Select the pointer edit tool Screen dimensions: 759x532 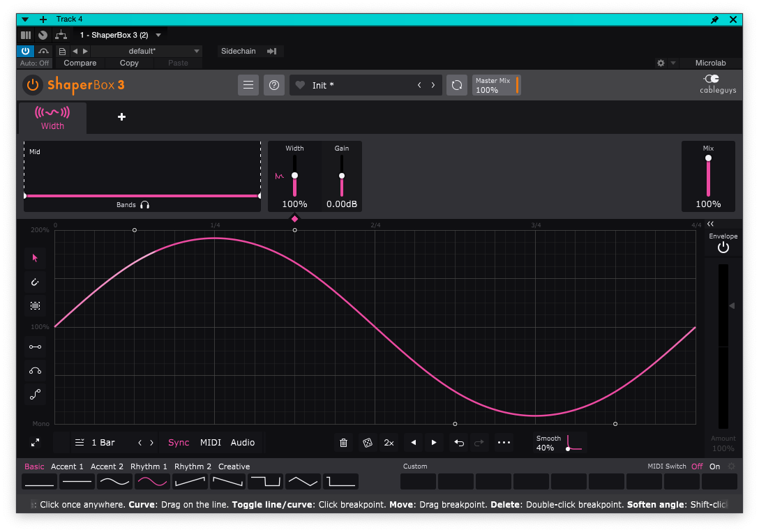[35, 258]
